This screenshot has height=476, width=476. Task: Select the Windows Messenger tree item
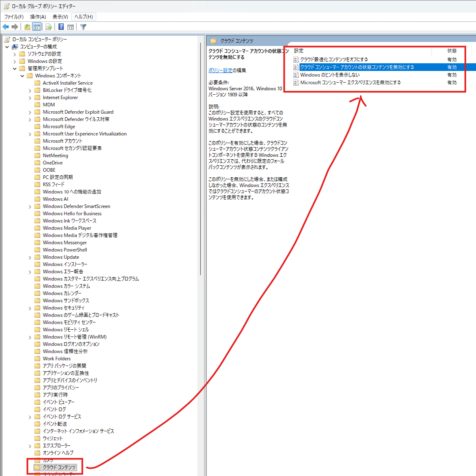[x=64, y=243]
